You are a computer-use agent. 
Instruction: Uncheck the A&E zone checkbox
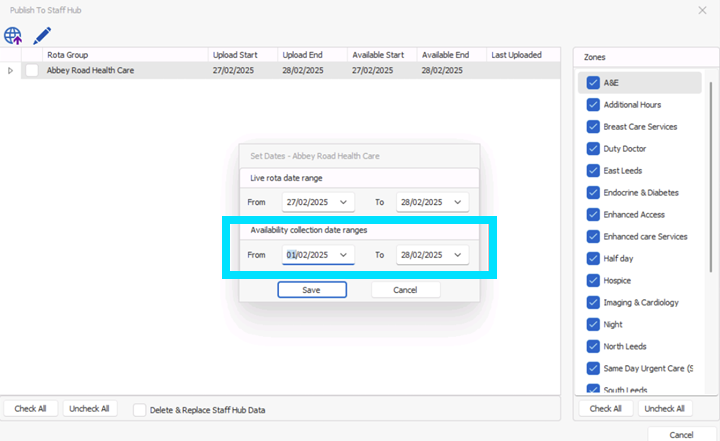[593, 83]
